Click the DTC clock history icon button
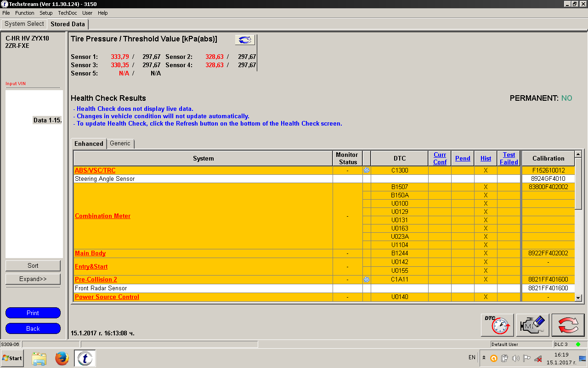 tap(497, 325)
